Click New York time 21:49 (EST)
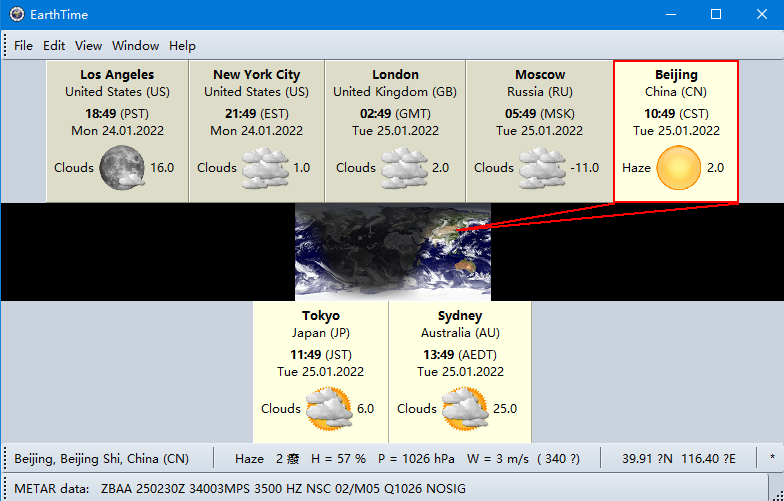 (256, 114)
